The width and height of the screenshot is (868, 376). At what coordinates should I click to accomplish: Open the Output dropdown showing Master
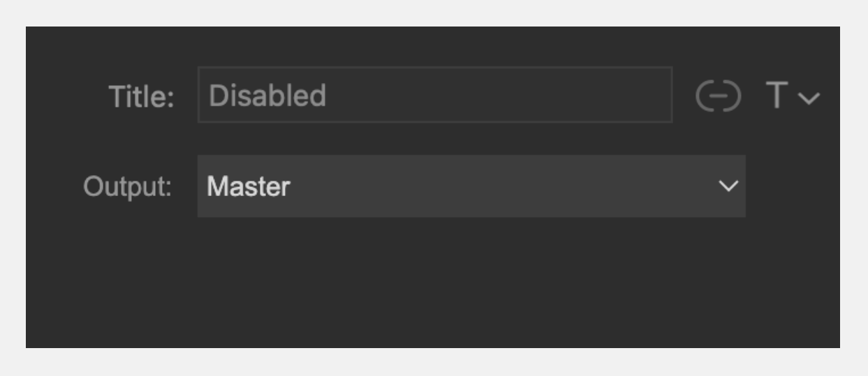click(471, 186)
